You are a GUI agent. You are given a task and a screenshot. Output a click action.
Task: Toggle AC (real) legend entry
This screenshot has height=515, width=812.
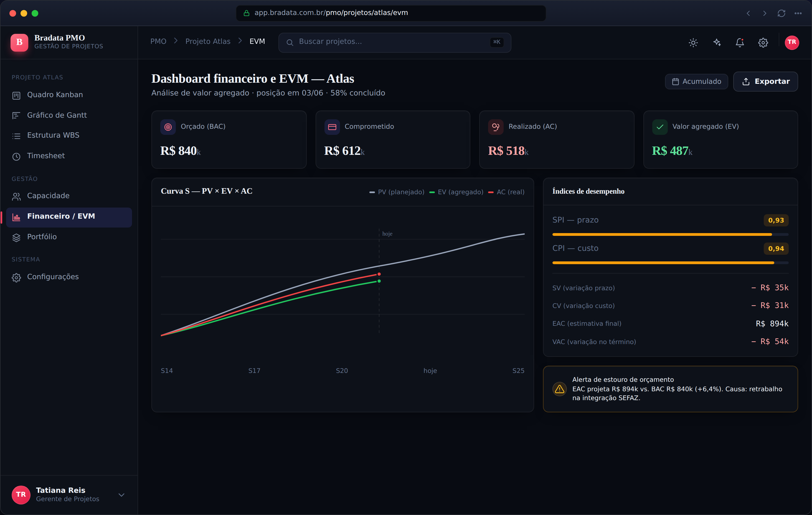506,192
